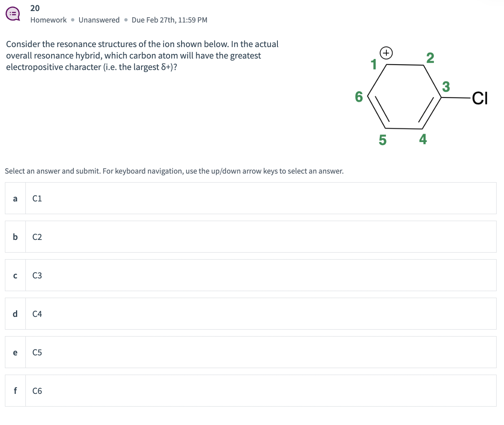This screenshot has width=504, height=425.
Task: Click the Homework status label
Action: (x=48, y=20)
